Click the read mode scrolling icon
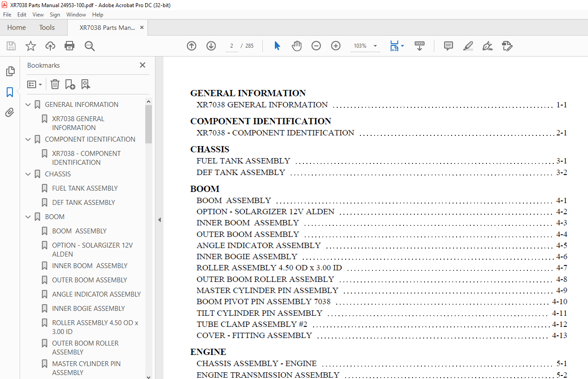 (x=420, y=46)
